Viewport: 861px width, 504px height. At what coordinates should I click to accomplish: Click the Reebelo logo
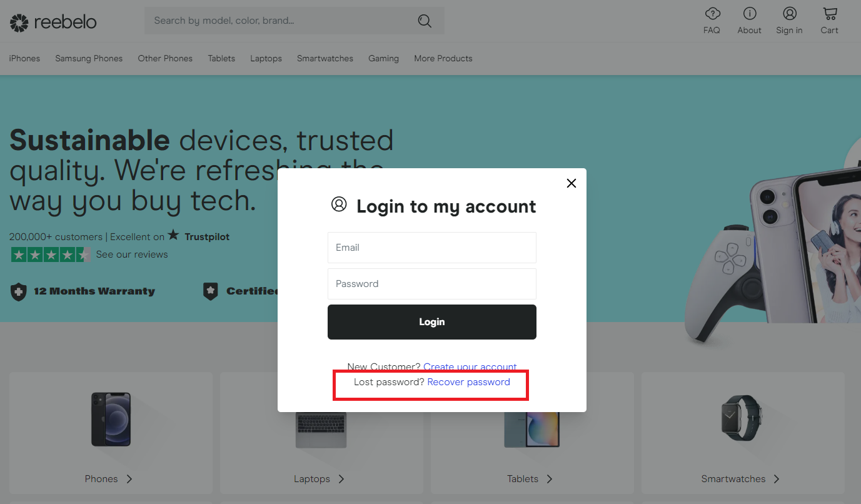click(53, 21)
